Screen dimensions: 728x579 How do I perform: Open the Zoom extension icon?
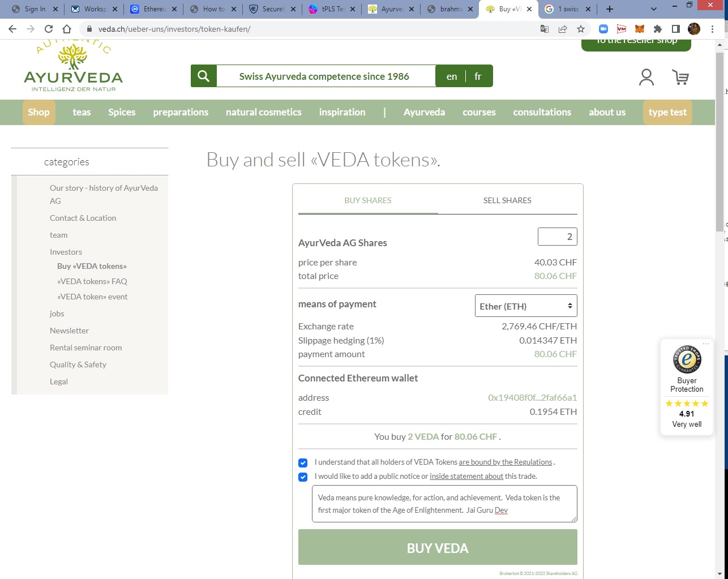[x=603, y=29]
